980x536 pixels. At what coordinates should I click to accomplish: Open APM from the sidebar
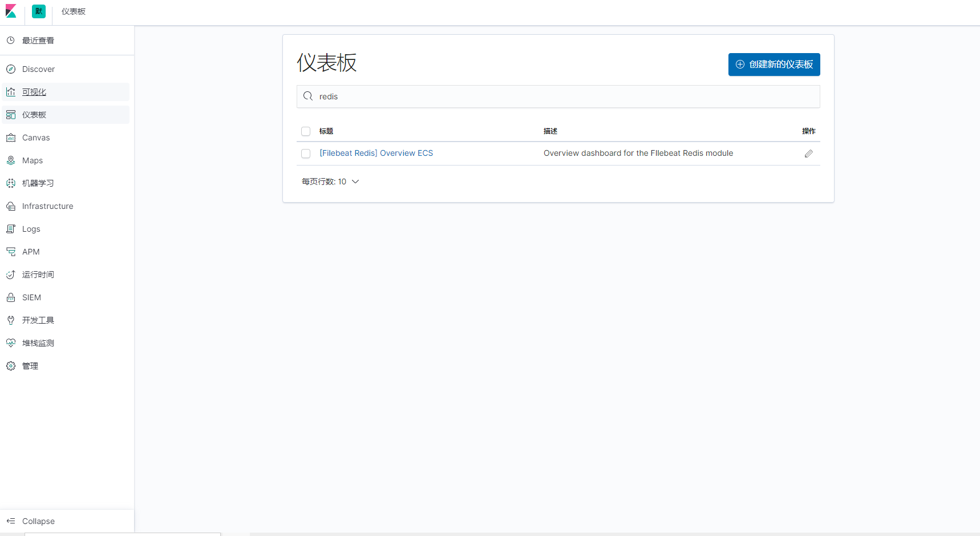[31, 252]
